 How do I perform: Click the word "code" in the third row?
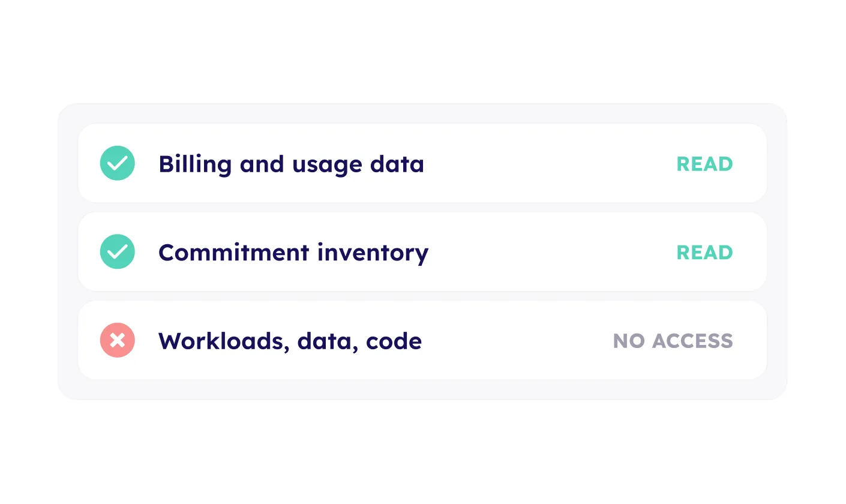tap(394, 341)
